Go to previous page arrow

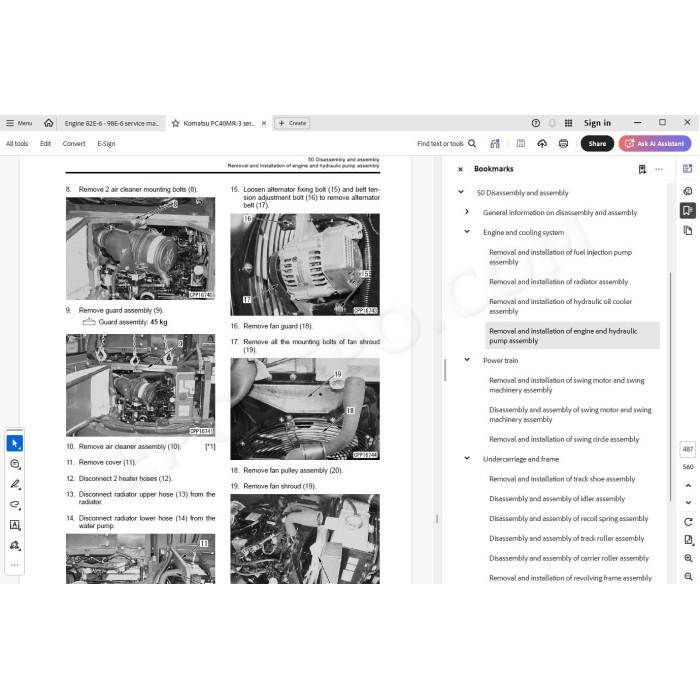688,485
